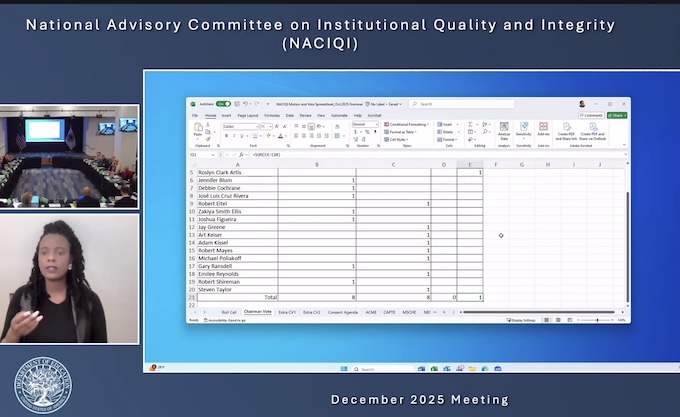Open the Number format dropdown showing General

362,125
